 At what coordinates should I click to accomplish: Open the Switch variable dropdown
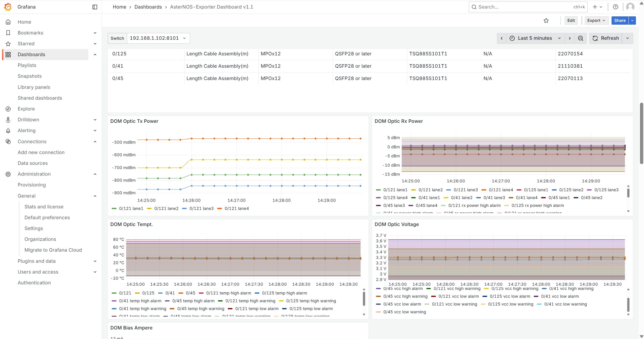point(158,38)
